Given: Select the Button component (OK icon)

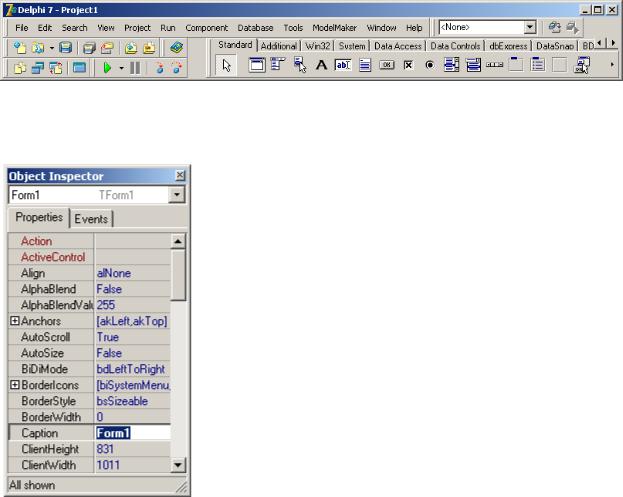Looking at the screenshot, I should coord(387,65).
